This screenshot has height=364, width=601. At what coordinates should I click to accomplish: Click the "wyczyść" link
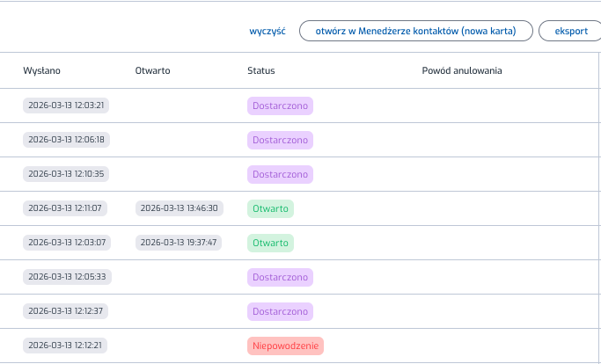[268, 31]
